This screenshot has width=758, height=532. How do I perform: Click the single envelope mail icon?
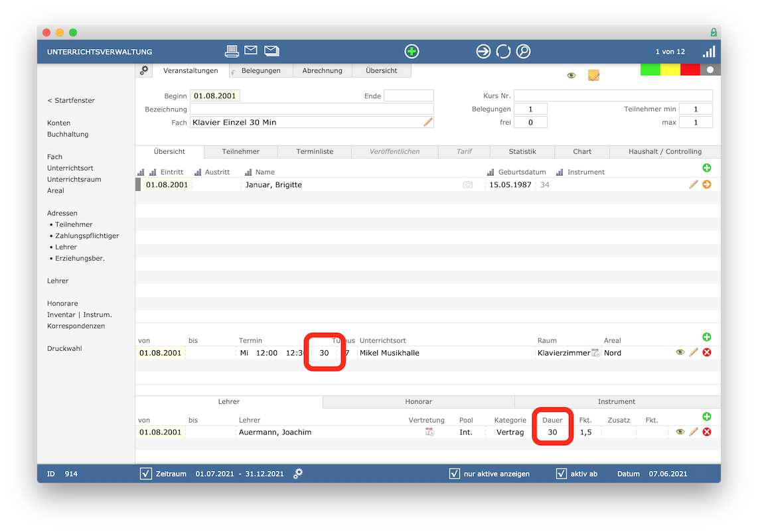[x=251, y=50]
